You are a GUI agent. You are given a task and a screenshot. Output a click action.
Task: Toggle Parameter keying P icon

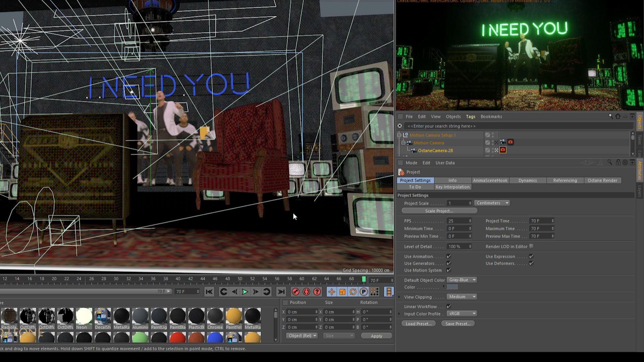364,292
